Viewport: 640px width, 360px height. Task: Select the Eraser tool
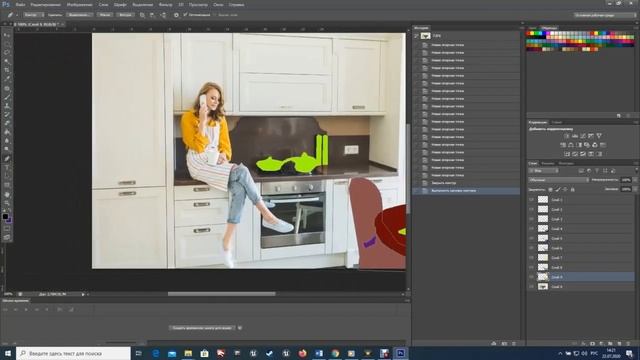(x=7, y=123)
